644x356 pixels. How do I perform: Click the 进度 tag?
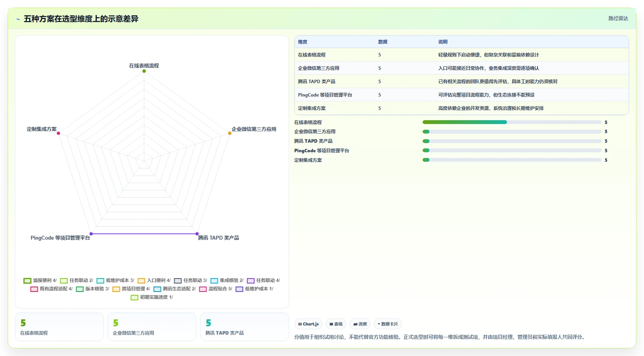pos(360,324)
